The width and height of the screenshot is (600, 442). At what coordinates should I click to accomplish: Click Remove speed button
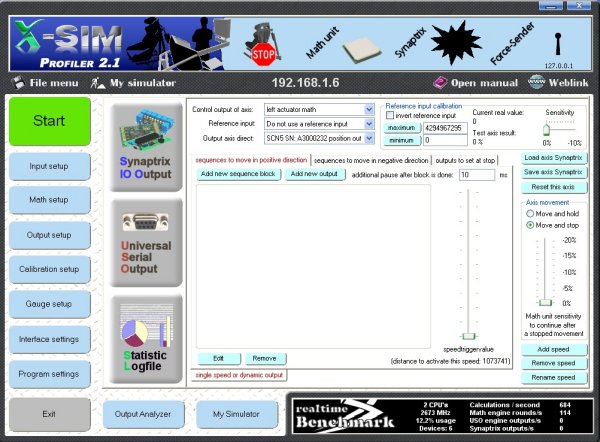[553, 363]
